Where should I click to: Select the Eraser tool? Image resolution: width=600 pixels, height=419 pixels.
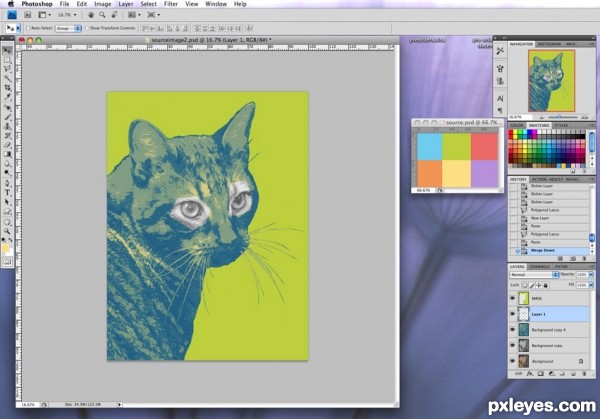tap(7, 145)
